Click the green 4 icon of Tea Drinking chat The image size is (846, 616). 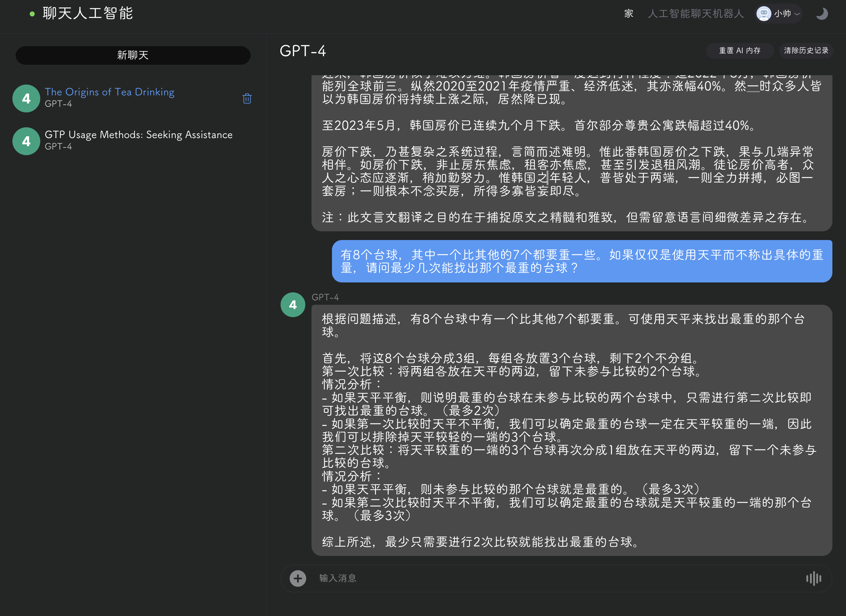[x=26, y=98]
